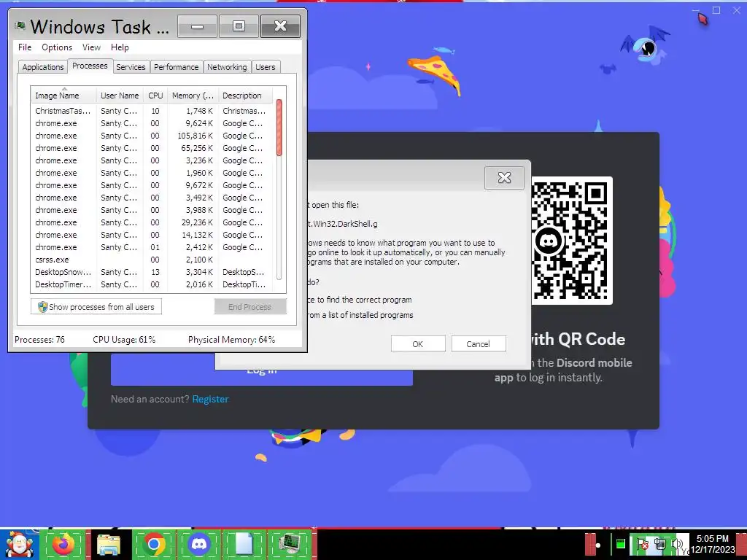Click the Processes: 76 status text

click(39, 340)
